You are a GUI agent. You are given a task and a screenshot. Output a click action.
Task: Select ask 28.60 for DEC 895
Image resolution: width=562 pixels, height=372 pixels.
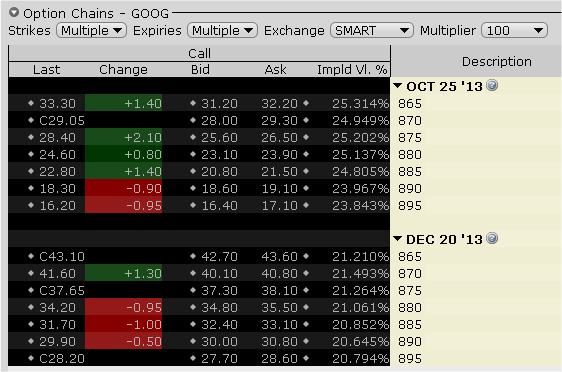pos(279,359)
